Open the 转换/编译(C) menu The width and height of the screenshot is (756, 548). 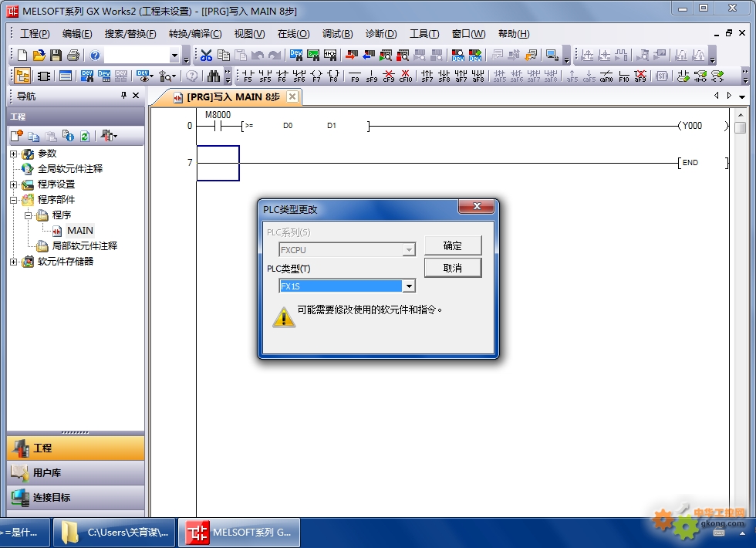[x=195, y=34]
